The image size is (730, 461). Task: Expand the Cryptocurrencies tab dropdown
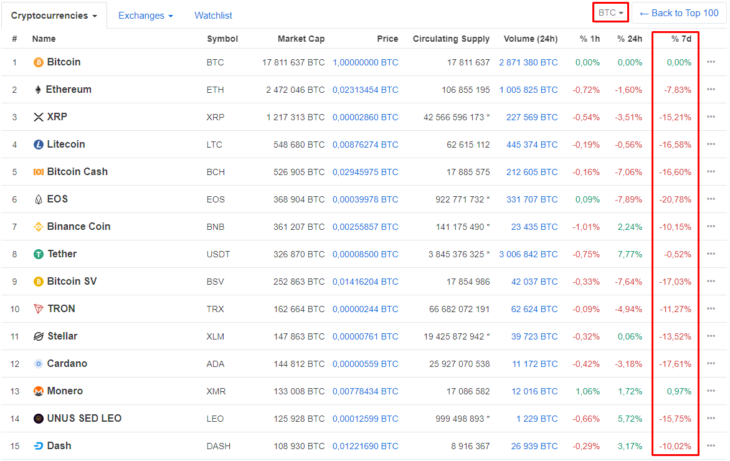click(54, 15)
